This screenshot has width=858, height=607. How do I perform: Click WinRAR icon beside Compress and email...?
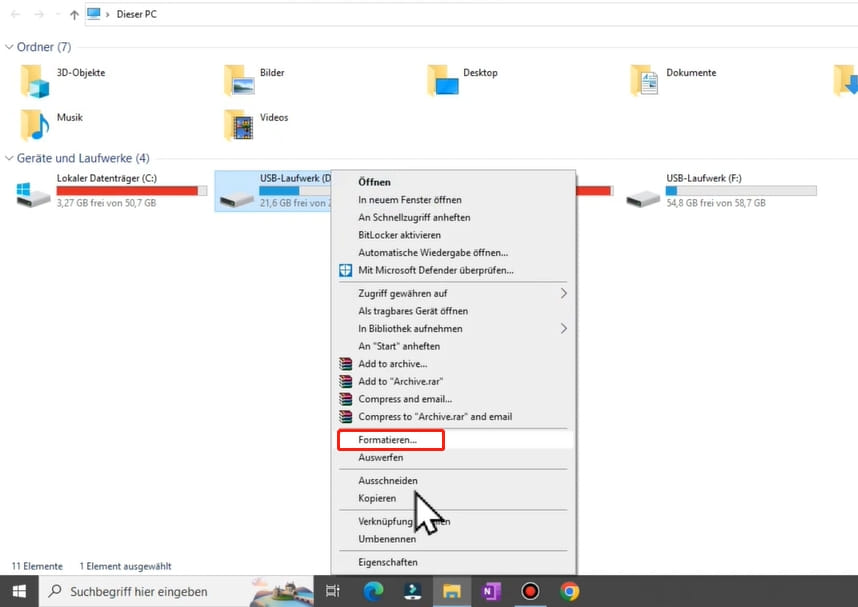click(345, 399)
